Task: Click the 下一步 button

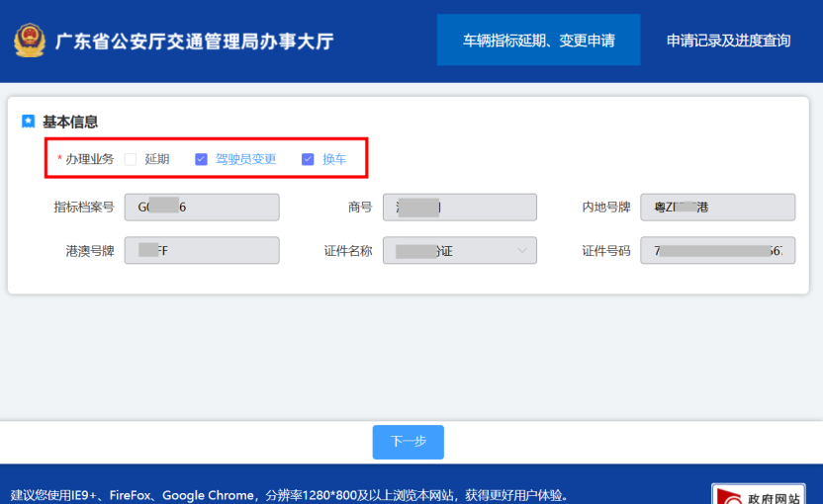Action: point(409,442)
